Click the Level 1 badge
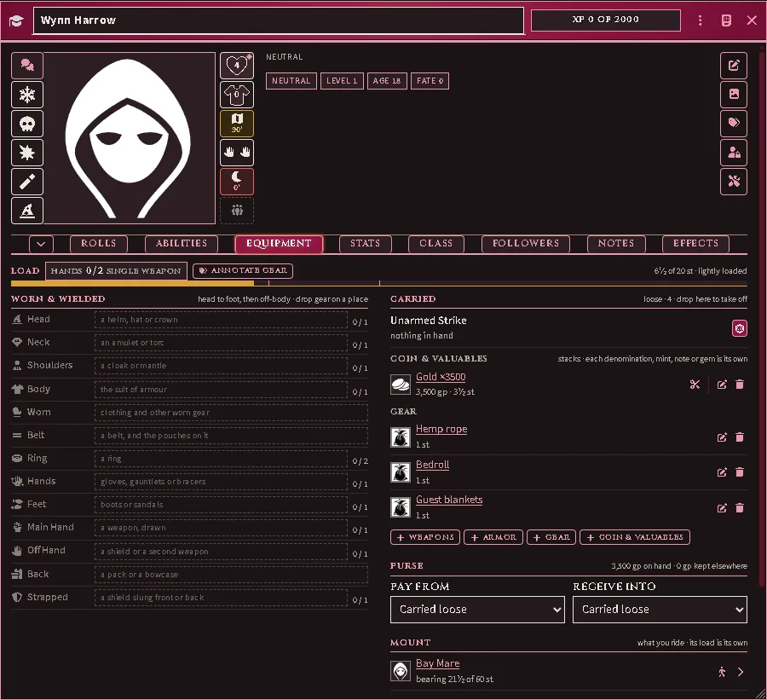 click(342, 81)
